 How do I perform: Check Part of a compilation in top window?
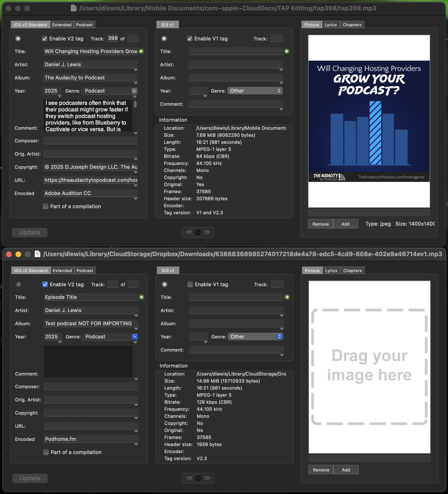pyautogui.click(x=46, y=206)
